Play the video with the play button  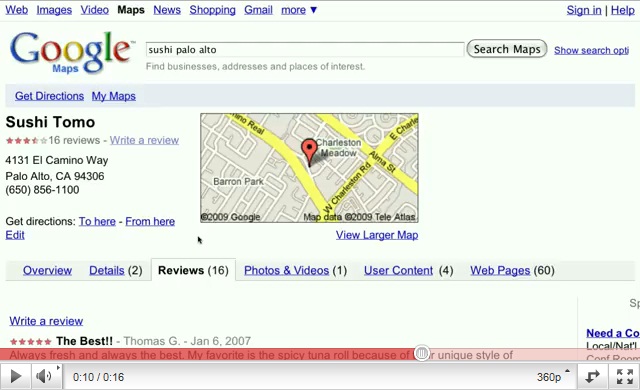coord(16,376)
